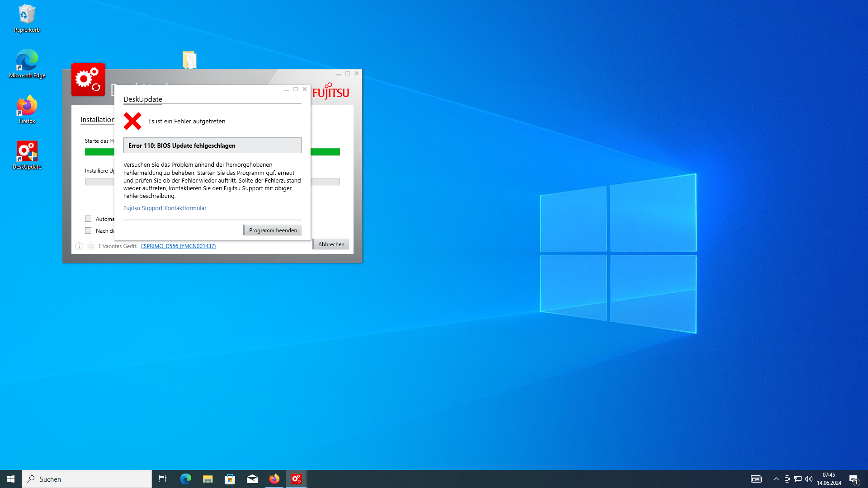
Task: Toggle the Automa... checkbox
Action: [88, 219]
